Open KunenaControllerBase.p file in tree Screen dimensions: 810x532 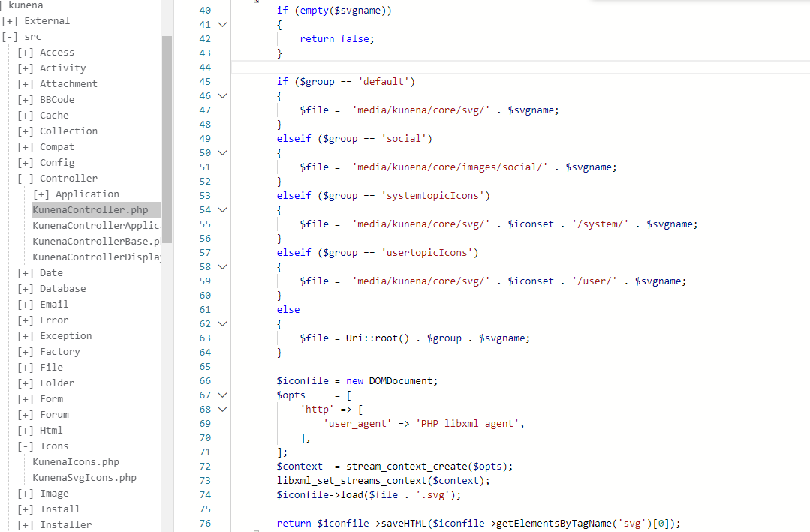click(96, 241)
